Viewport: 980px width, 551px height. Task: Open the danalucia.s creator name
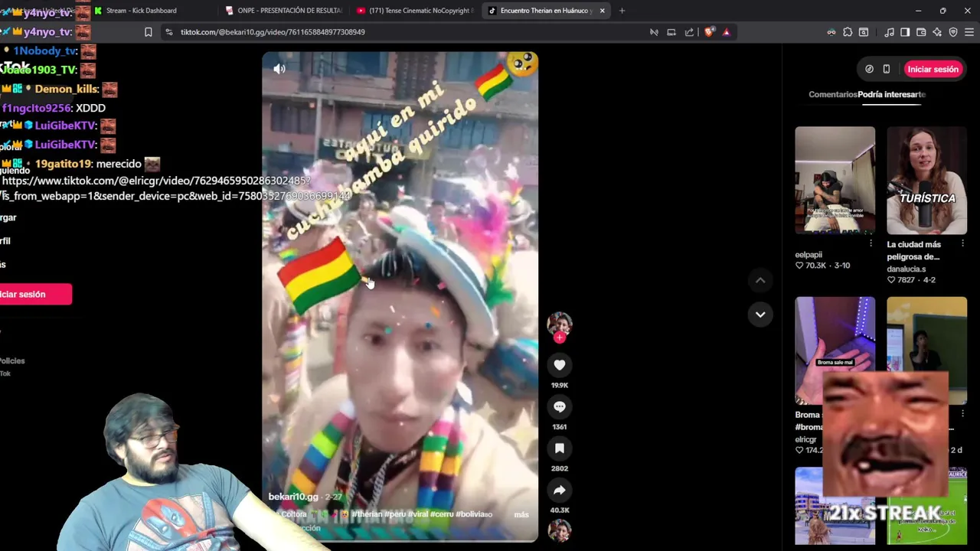click(x=906, y=269)
